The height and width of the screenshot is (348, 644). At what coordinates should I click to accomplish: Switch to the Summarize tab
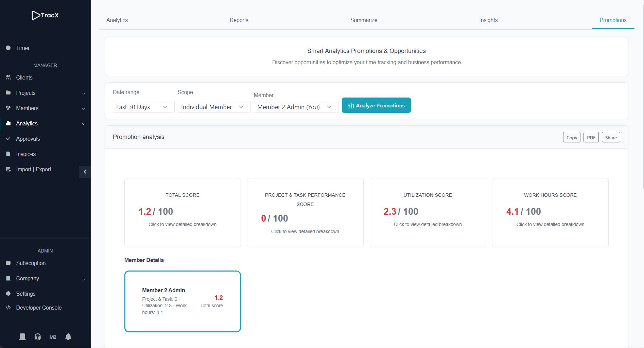click(x=364, y=20)
